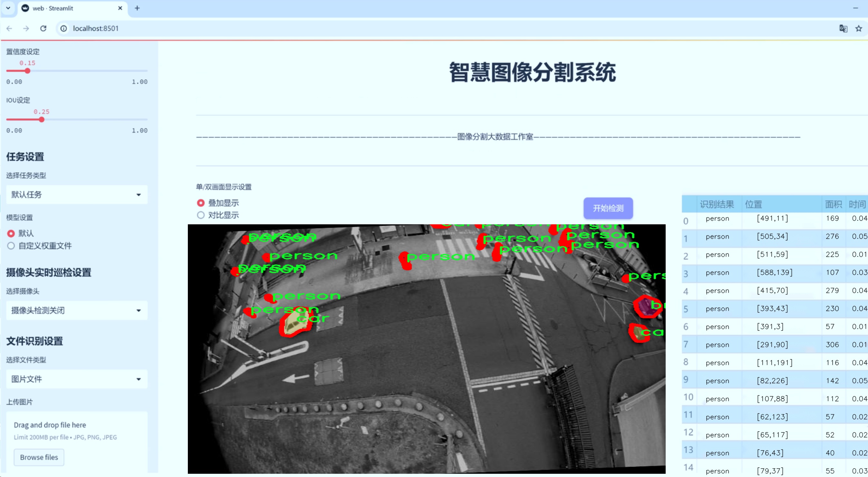Open the tab search chevron
This screenshot has width=868, height=477.
pos(8,8)
